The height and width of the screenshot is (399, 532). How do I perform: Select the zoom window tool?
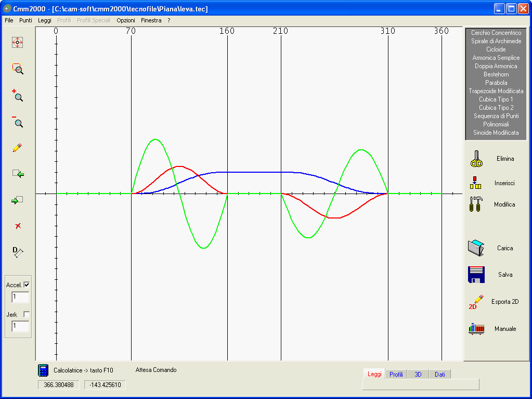coord(18,69)
